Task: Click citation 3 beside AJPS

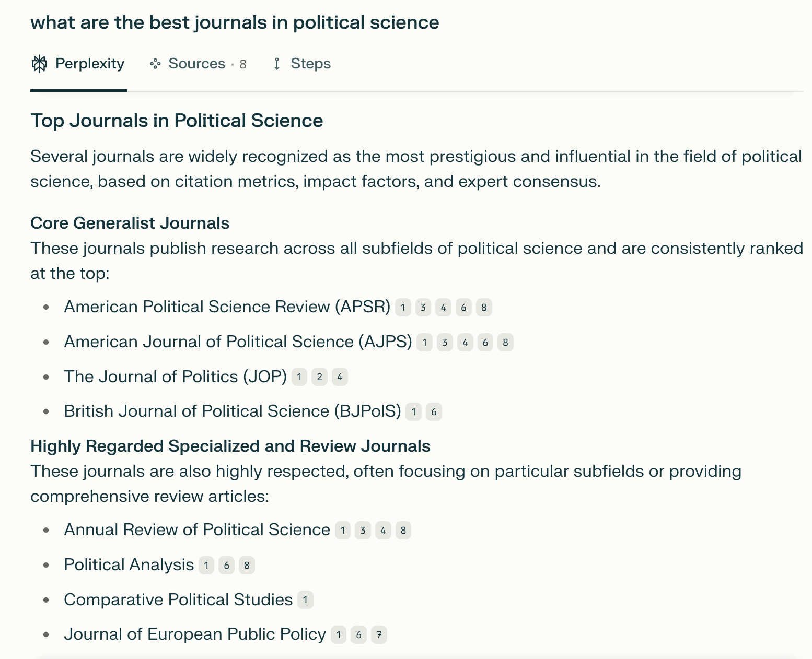Action: point(445,343)
